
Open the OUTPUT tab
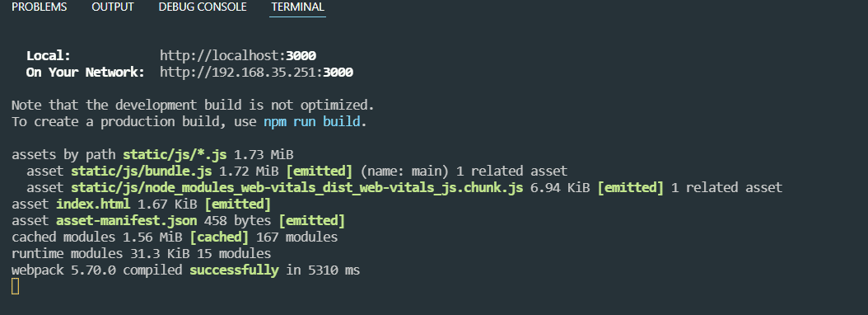(113, 7)
